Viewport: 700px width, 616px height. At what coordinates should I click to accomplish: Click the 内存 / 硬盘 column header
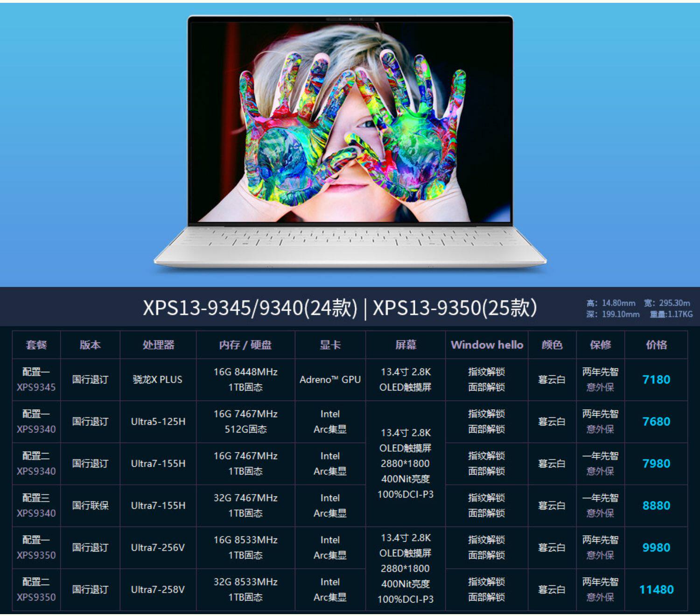point(245,345)
